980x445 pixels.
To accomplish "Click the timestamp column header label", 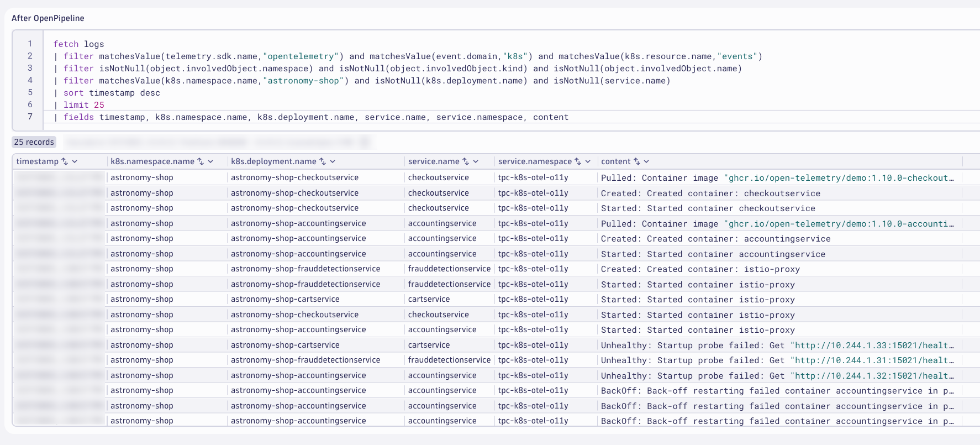I will 37,161.
